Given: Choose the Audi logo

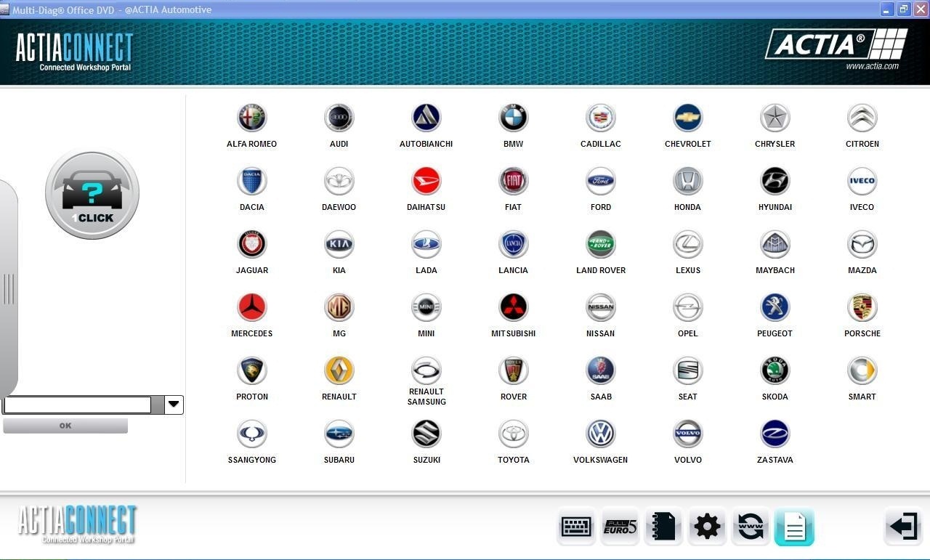Looking at the screenshot, I should pyautogui.click(x=339, y=118).
